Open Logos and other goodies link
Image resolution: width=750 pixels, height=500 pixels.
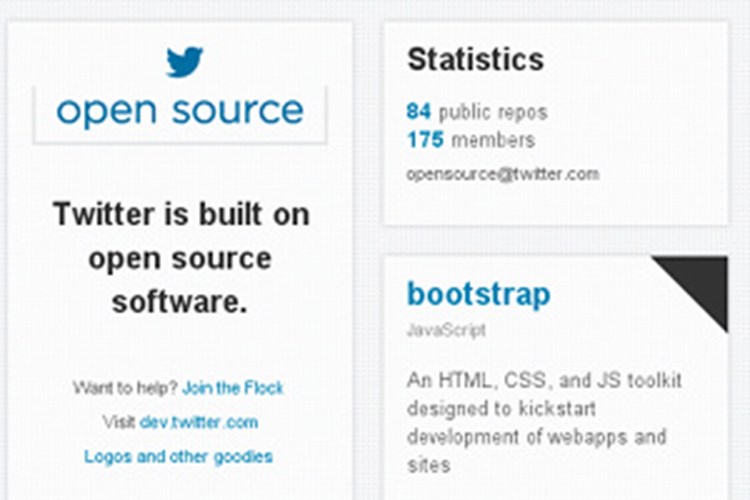coord(178,456)
